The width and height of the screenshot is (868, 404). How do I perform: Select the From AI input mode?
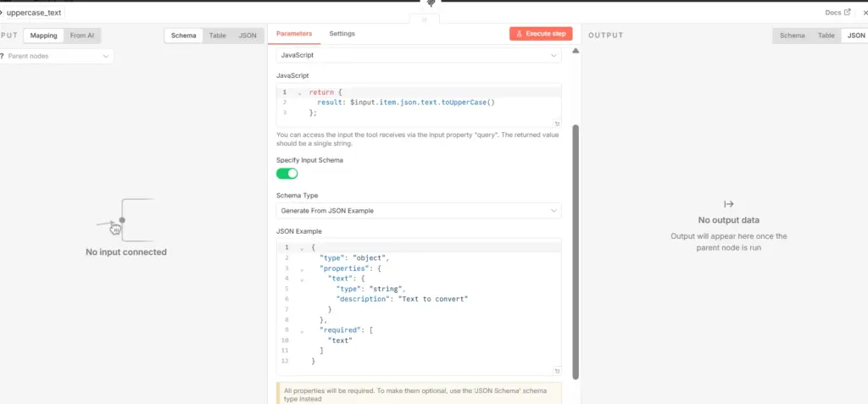82,36
